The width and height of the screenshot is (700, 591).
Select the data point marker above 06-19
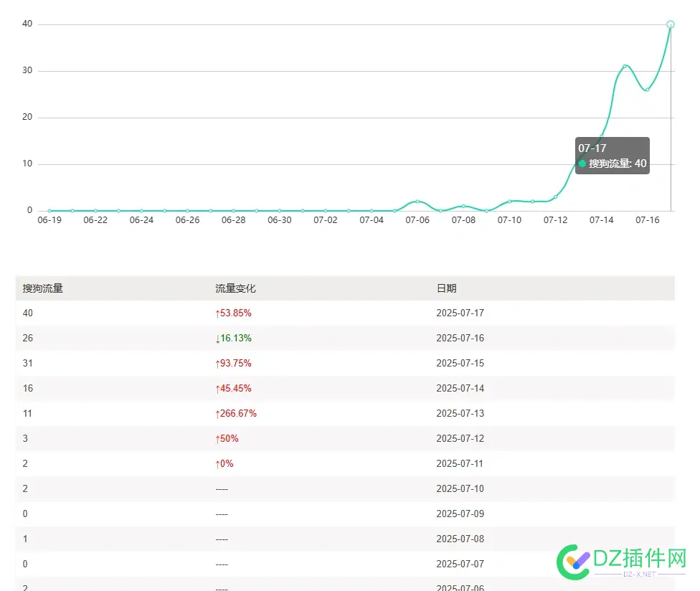(x=49, y=209)
